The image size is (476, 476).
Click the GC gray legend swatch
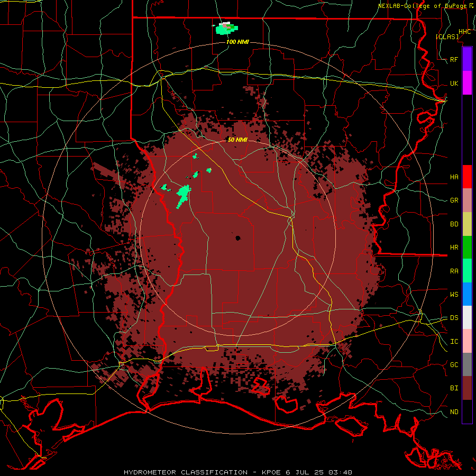467,364
